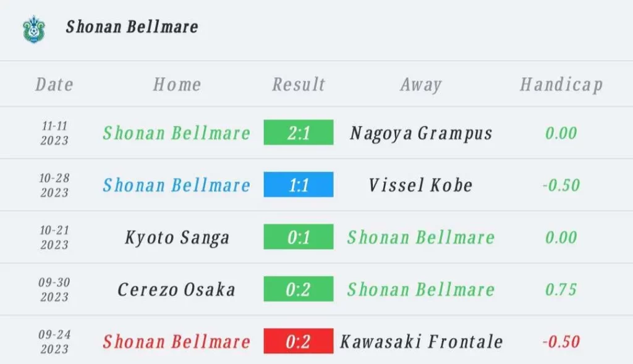
Task: Open the red 0:2 result badge
Action: [299, 341]
